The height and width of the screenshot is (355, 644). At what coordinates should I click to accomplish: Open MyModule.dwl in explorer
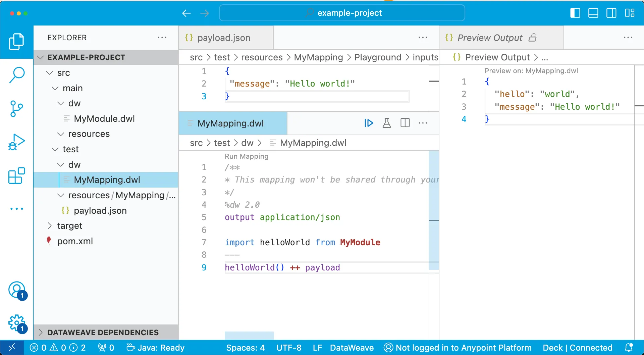click(106, 119)
